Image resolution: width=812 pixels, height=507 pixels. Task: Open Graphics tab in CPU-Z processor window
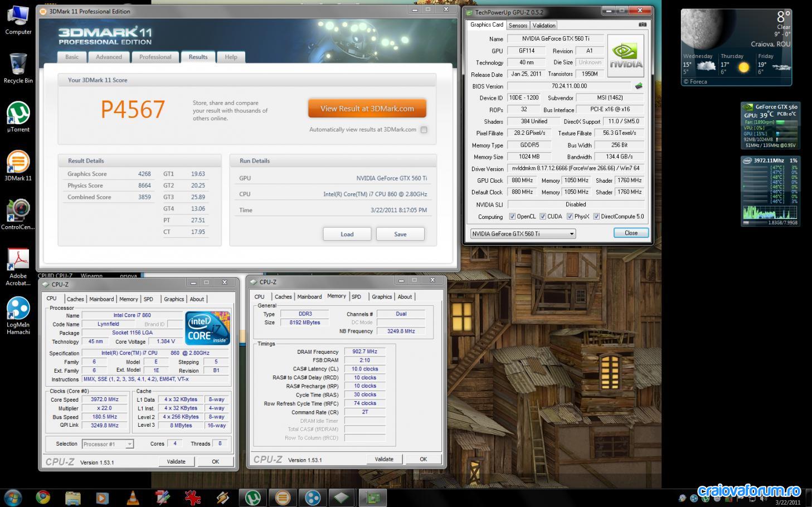click(x=174, y=299)
